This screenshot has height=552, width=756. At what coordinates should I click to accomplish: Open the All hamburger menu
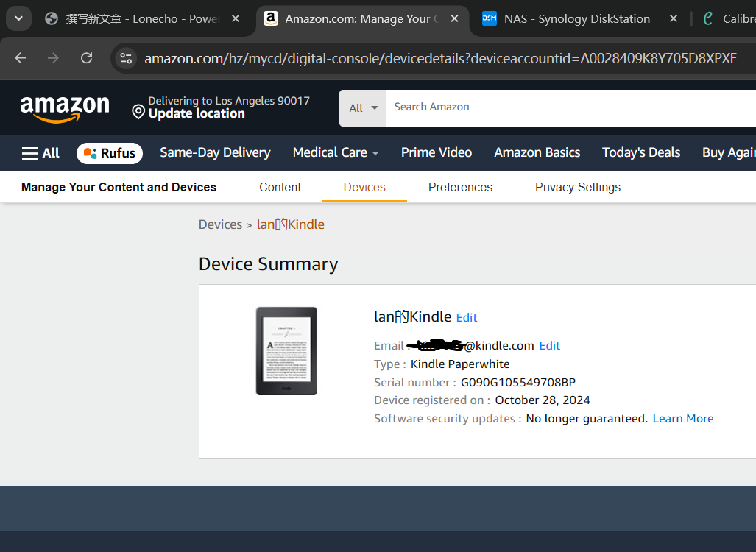40,153
